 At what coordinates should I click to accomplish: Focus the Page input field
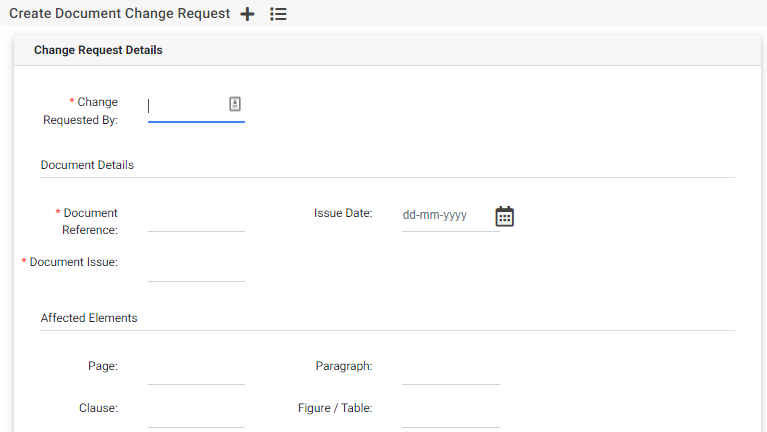point(196,371)
